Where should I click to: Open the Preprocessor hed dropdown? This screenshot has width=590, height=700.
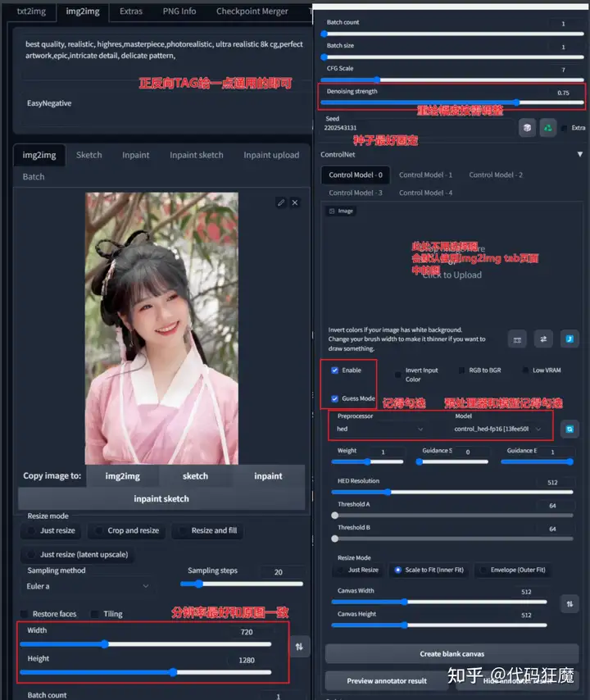[379, 429]
